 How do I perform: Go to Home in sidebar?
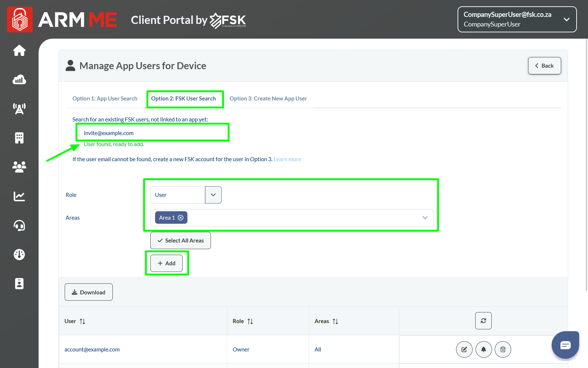click(x=19, y=50)
